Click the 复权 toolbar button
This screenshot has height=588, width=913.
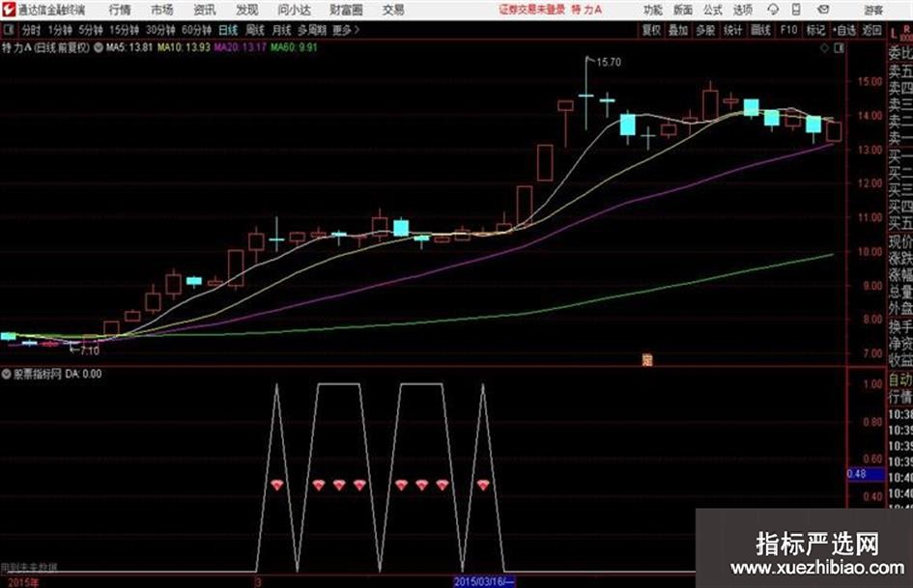651,30
